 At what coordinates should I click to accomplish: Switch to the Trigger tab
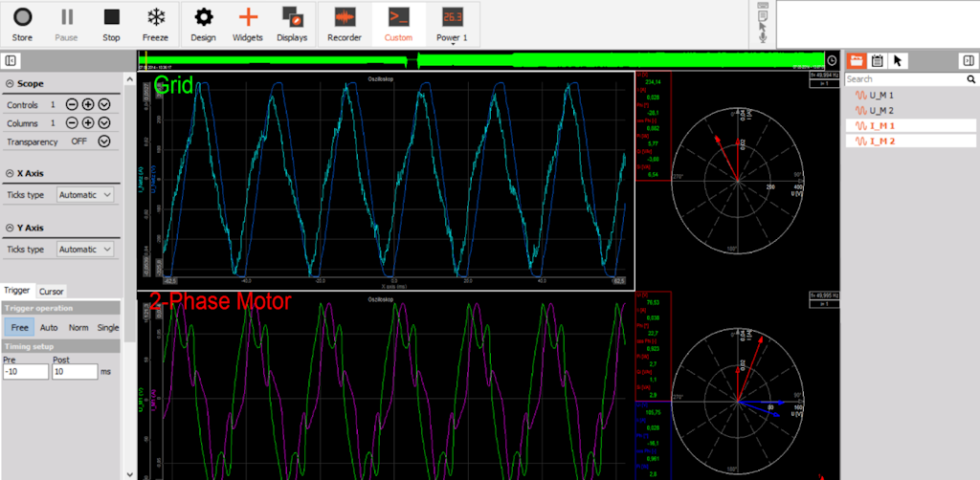17,291
